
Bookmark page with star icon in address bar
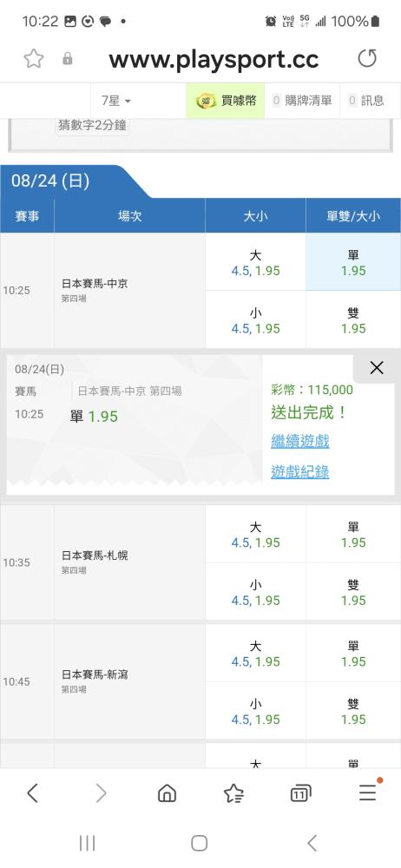[34, 58]
